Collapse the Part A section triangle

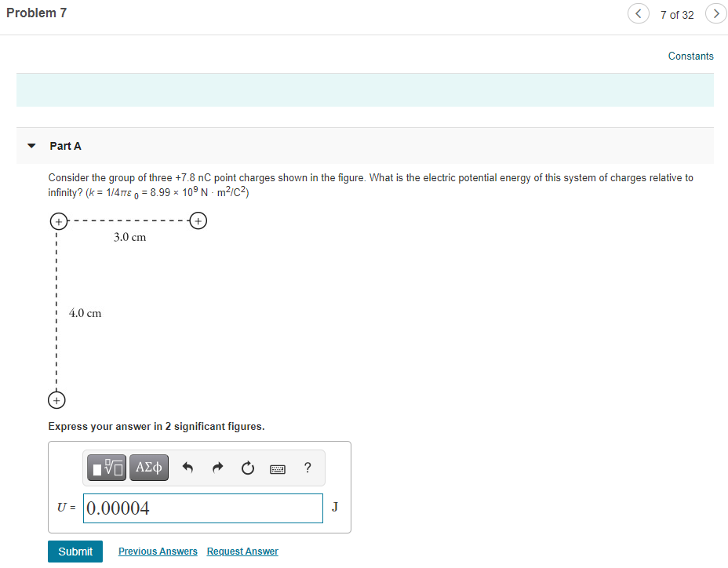point(31,146)
